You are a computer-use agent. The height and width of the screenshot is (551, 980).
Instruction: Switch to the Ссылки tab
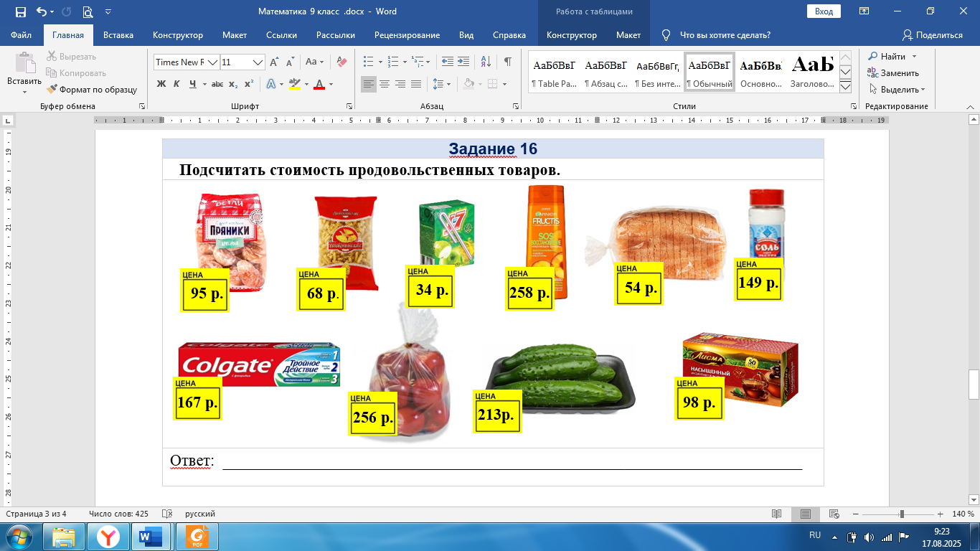pyautogui.click(x=281, y=35)
